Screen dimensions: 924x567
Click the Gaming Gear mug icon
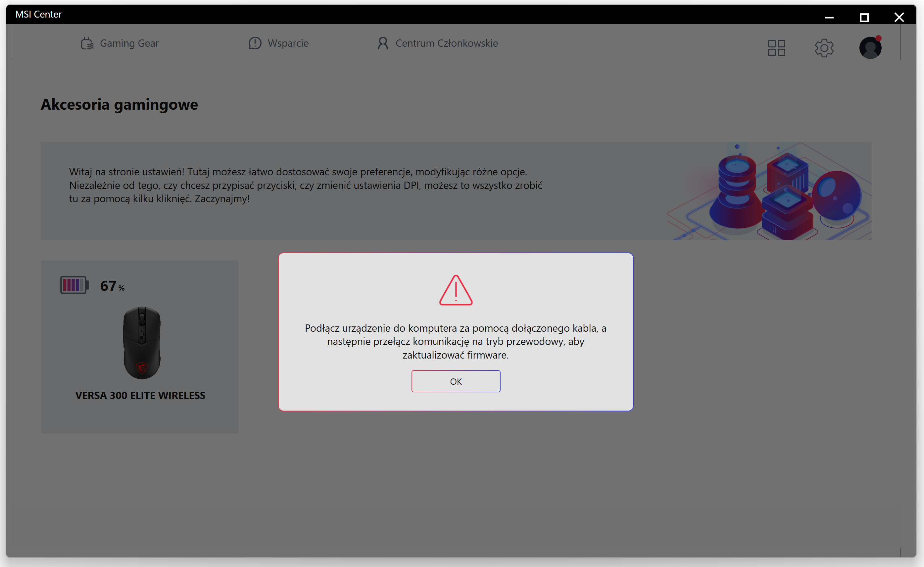[87, 43]
